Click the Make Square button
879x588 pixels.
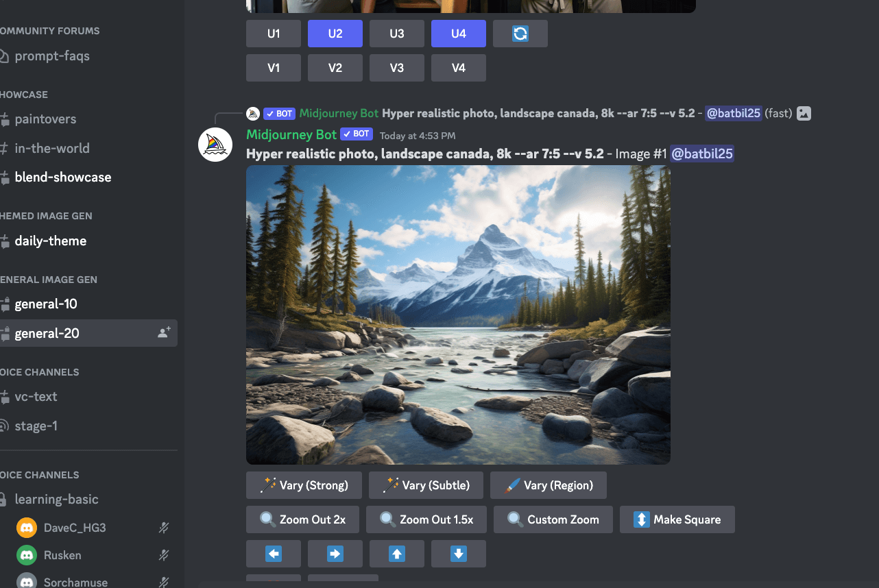[677, 519]
